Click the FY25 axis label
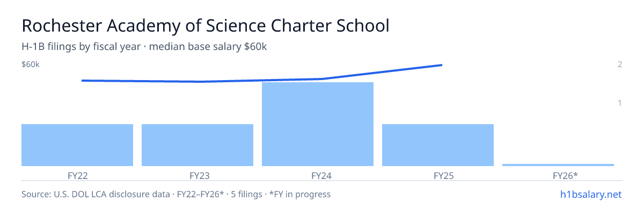Viewport: 644px width, 215px height. [x=438, y=175]
